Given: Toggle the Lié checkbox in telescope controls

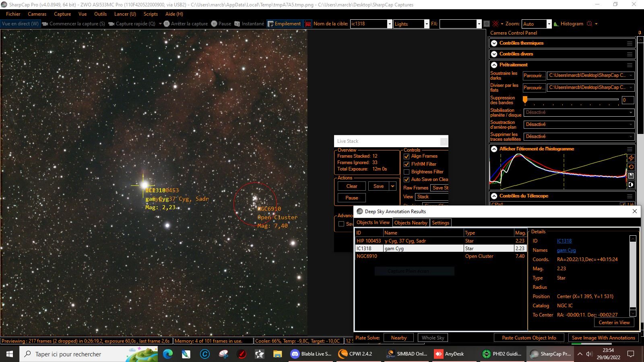Looking at the screenshot, I should pos(623,204).
